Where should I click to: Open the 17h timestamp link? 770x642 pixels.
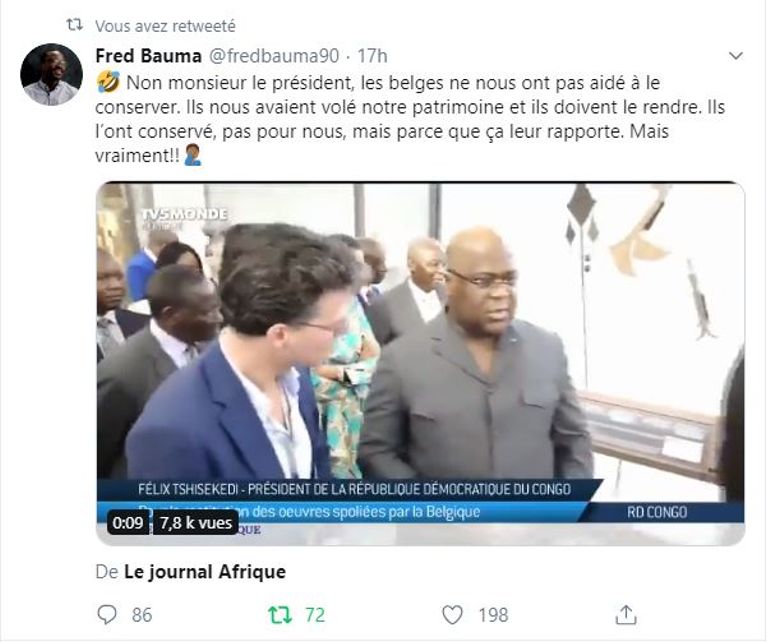(x=372, y=56)
